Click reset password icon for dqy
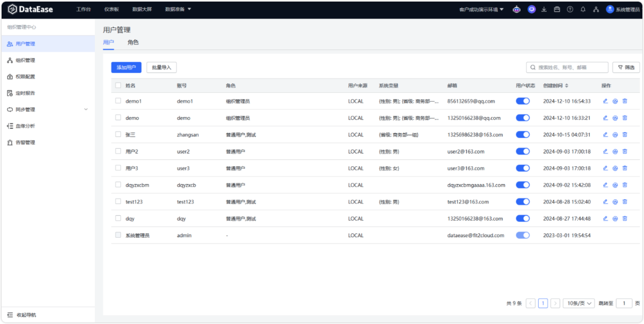 click(615, 218)
